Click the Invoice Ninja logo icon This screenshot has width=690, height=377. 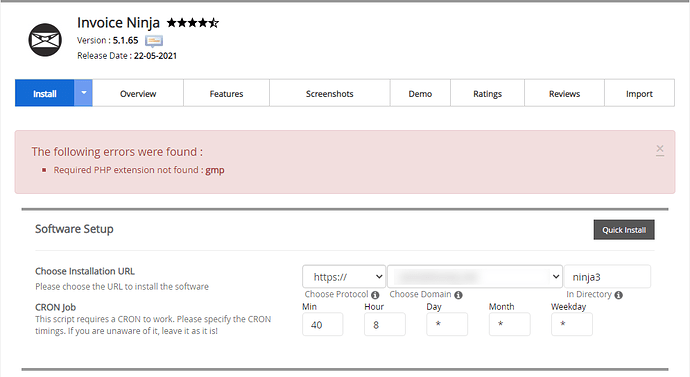[x=45, y=40]
